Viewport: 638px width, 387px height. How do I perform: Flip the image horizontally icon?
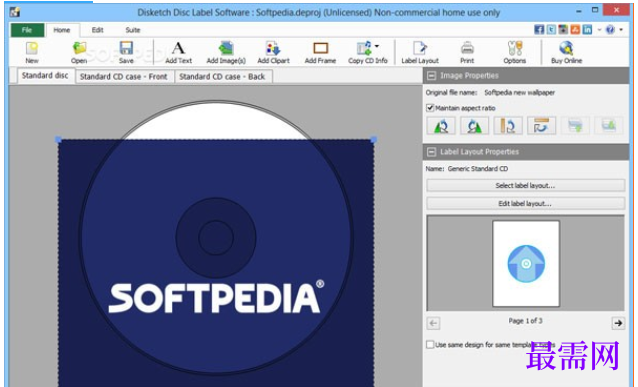(x=508, y=126)
